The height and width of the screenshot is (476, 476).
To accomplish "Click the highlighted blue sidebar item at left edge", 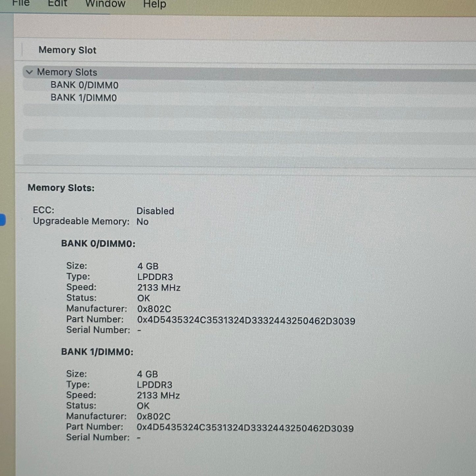I will 3,220.
